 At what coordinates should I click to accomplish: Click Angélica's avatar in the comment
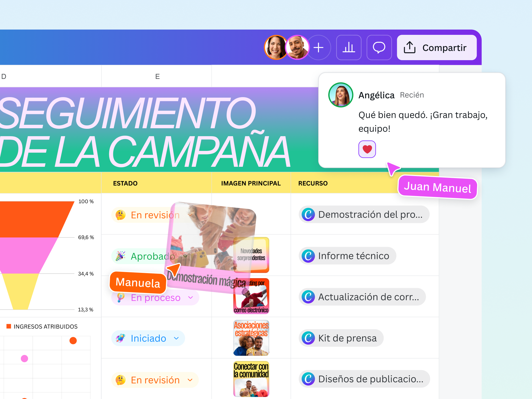coord(341,95)
